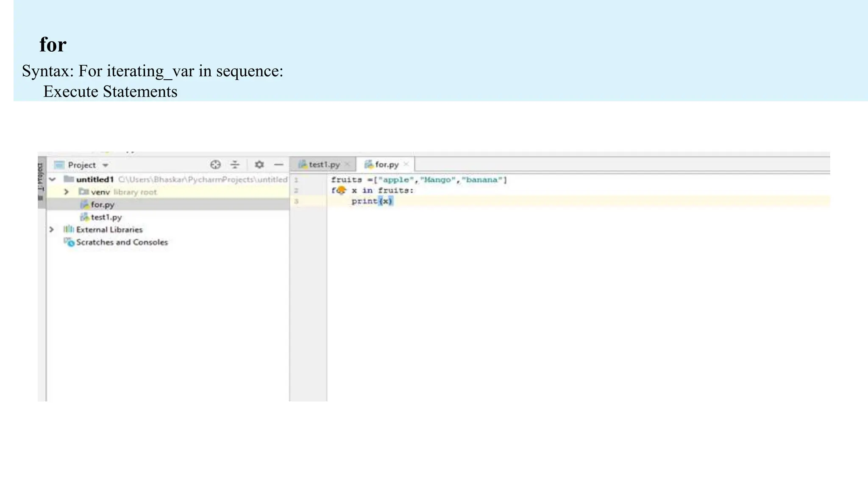Image resolution: width=868 pixels, height=488 pixels.
Task: Switch to the test1.py editor tab
Action: [324, 164]
